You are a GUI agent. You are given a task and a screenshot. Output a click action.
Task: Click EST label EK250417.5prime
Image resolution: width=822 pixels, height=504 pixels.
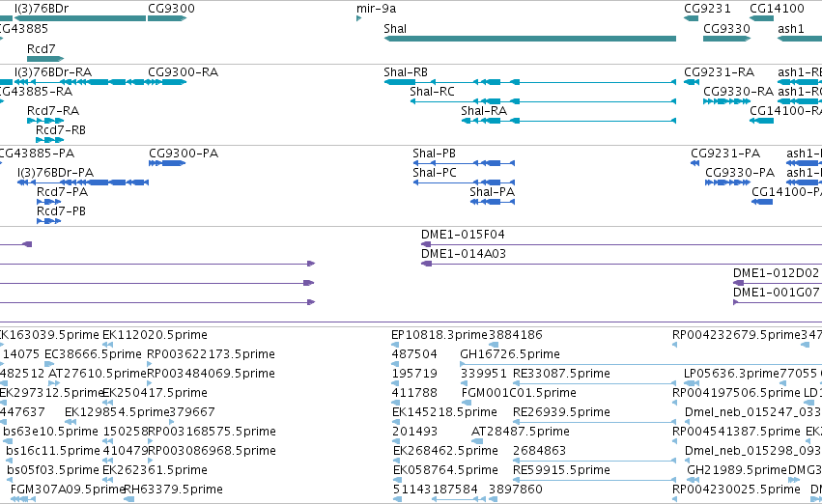(x=155, y=394)
